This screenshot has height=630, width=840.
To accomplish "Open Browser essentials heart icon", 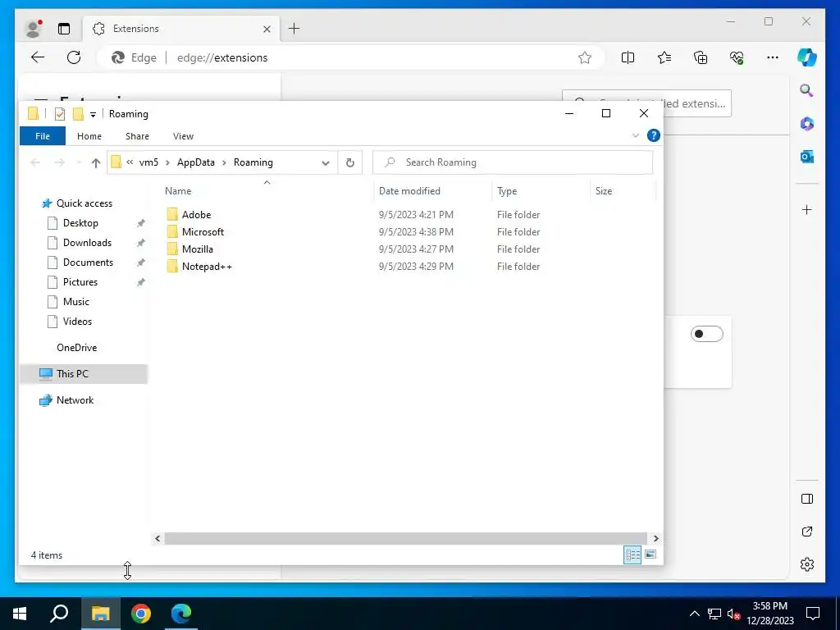I will (x=737, y=57).
